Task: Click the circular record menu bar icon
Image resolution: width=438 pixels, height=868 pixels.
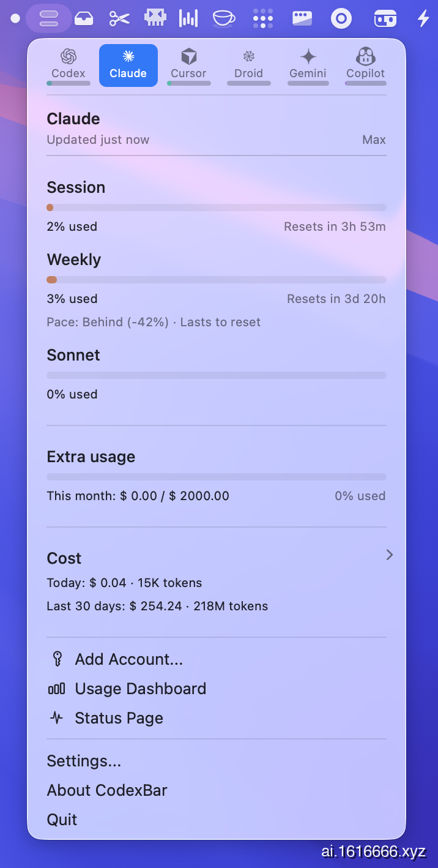Action: pos(341,19)
